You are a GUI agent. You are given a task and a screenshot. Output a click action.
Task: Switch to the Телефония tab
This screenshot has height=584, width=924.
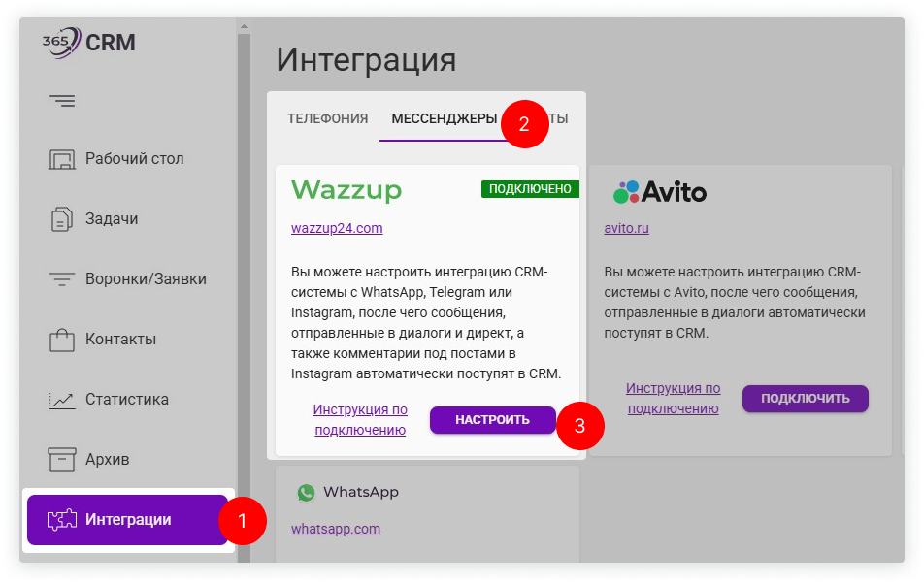(x=327, y=119)
